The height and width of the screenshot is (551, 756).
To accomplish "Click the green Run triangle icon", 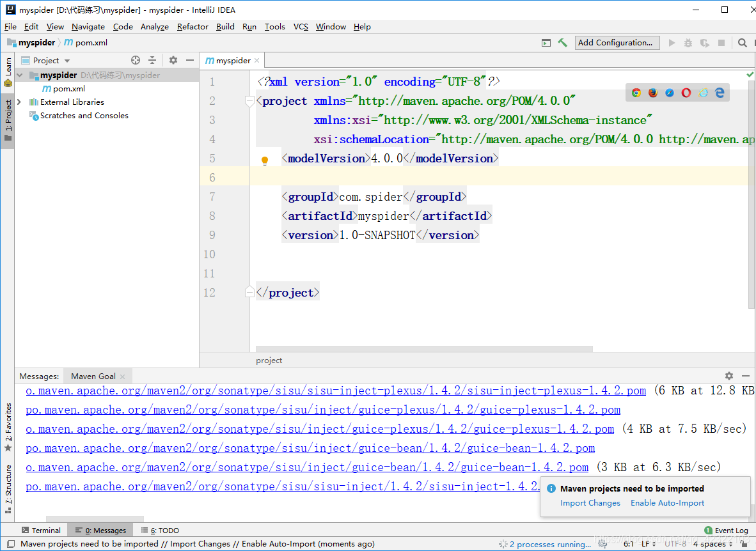I will click(672, 43).
